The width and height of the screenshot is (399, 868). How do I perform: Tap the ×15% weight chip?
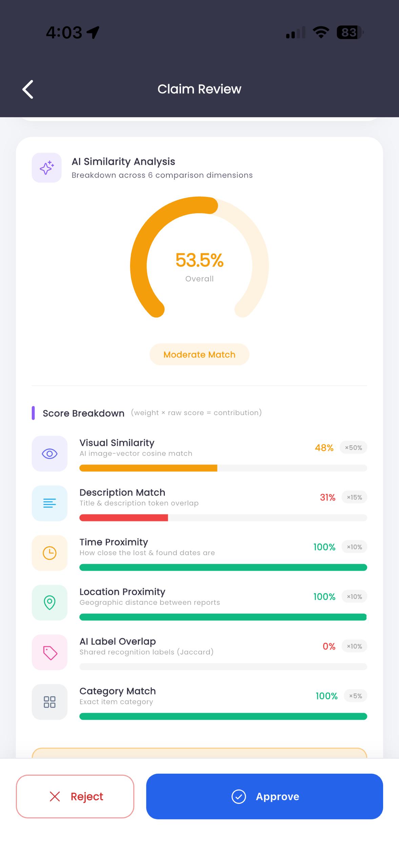click(354, 497)
